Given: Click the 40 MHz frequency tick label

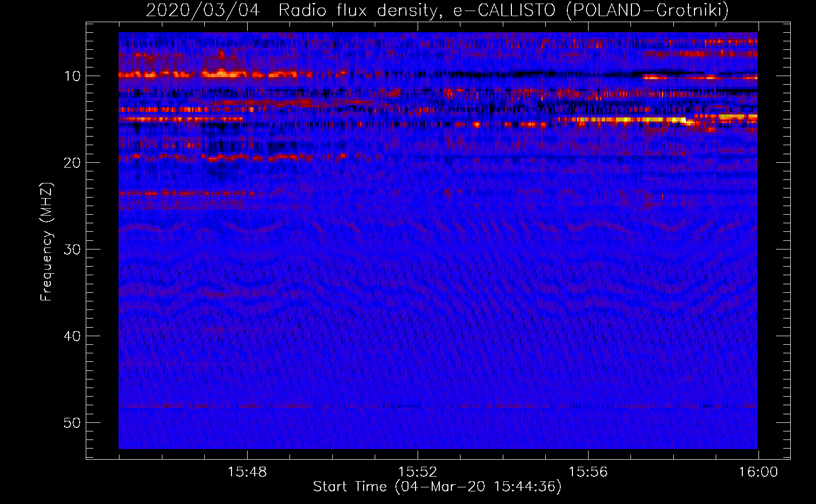Looking at the screenshot, I should 73,336.
